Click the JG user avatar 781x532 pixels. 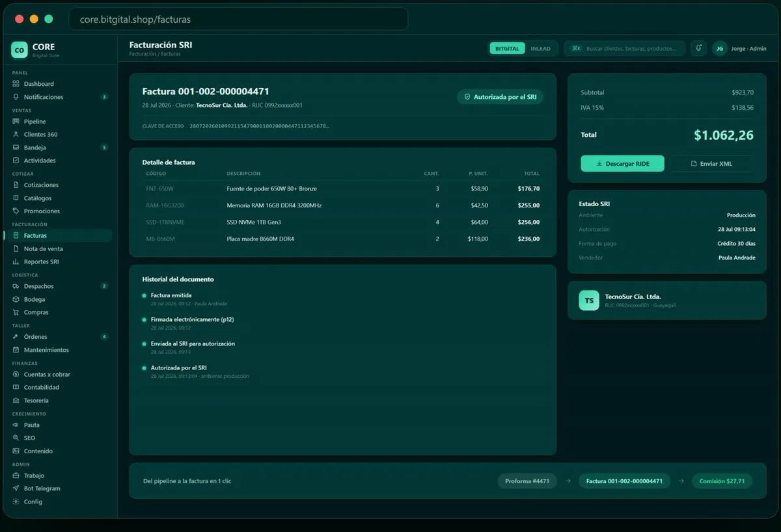tap(719, 48)
